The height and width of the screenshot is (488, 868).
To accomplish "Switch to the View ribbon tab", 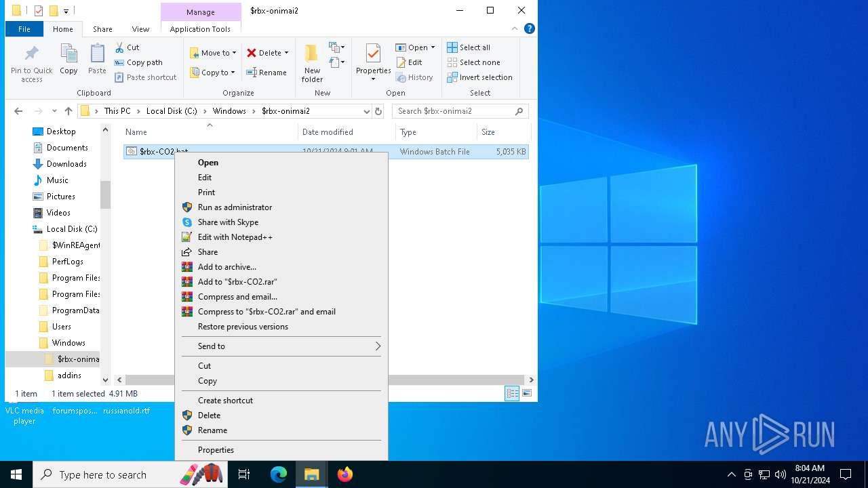I will [140, 29].
